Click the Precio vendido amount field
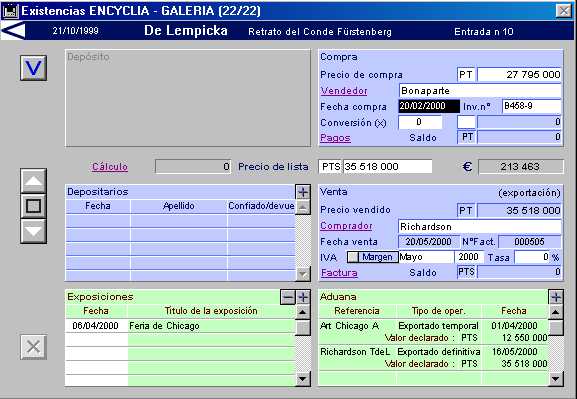Viewport: 577px width, 399px height. click(519, 210)
